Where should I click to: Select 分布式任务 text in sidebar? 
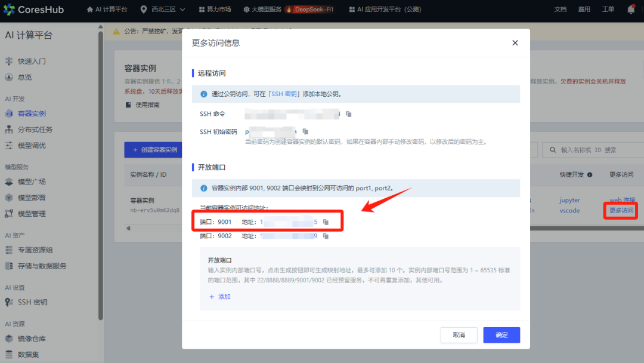pyautogui.click(x=35, y=130)
